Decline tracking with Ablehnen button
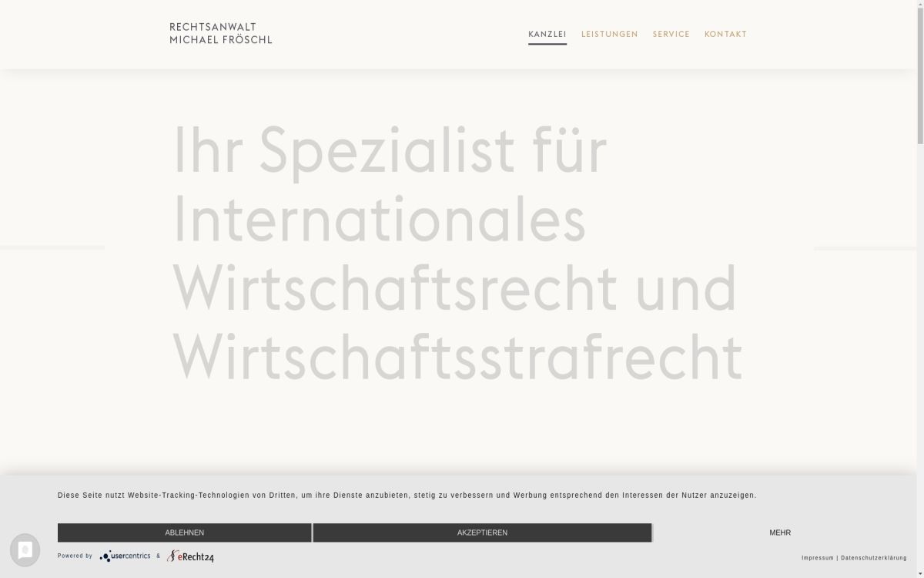The image size is (924, 578). pos(184,533)
